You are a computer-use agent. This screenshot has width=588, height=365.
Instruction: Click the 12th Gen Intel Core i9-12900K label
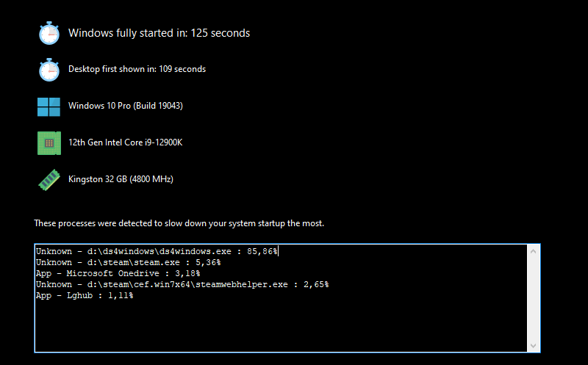(125, 142)
